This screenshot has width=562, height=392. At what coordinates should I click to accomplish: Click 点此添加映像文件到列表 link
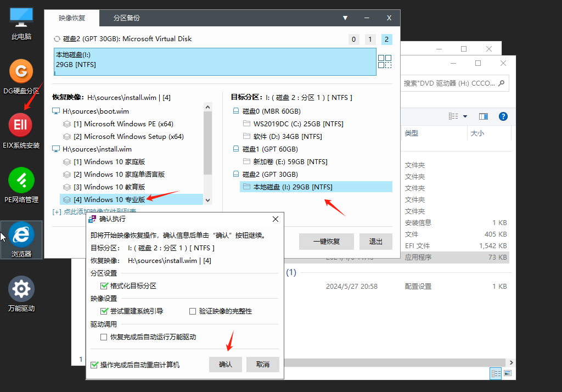click(x=94, y=211)
